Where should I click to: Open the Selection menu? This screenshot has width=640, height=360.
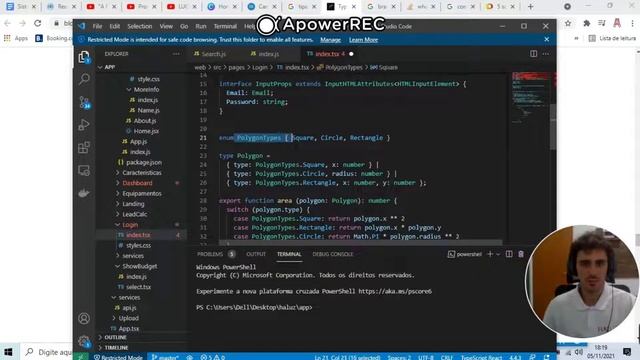[140, 26]
